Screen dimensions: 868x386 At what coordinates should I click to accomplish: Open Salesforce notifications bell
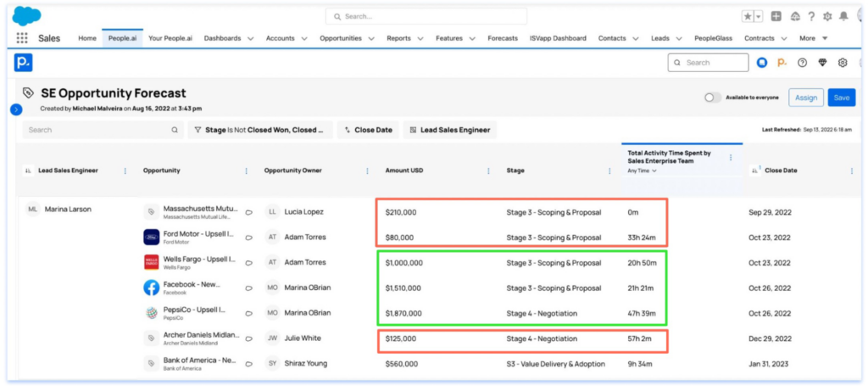click(843, 16)
